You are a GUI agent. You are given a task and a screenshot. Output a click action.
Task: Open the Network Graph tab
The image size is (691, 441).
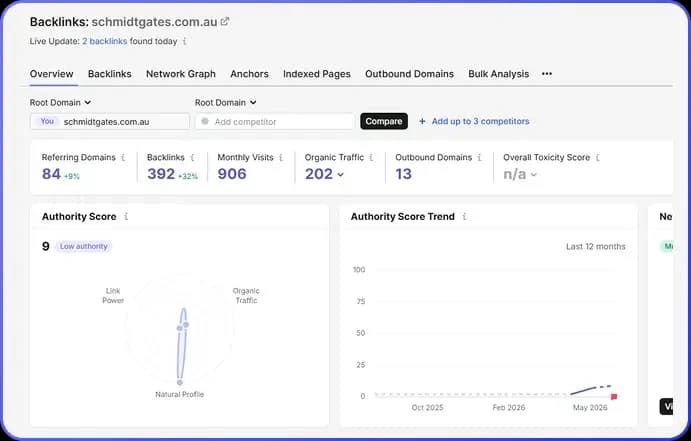181,74
